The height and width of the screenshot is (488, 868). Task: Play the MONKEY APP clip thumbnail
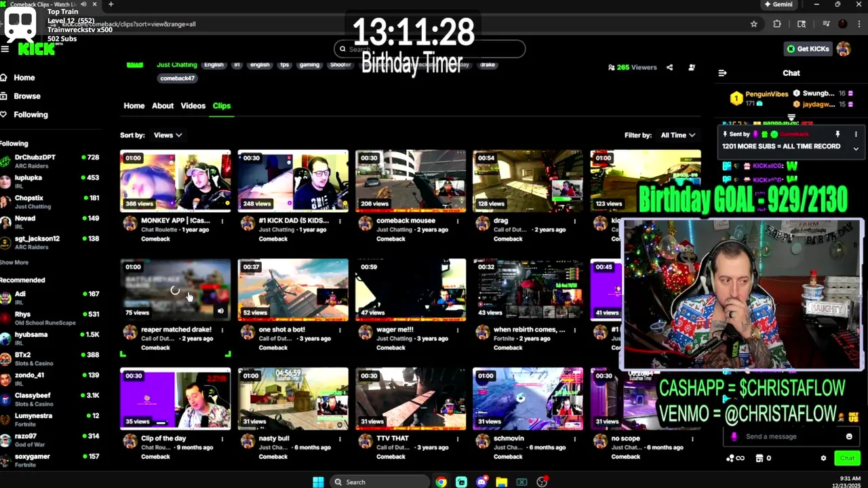click(176, 181)
